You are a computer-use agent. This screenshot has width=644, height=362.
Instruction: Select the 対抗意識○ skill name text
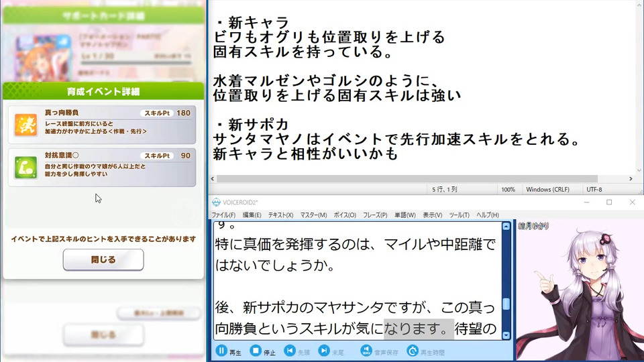62,155
